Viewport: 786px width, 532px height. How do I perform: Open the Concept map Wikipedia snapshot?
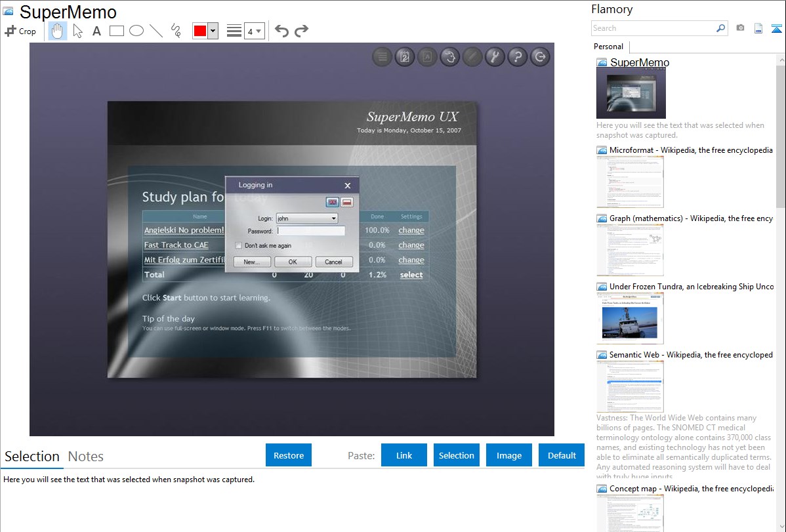tap(630, 514)
